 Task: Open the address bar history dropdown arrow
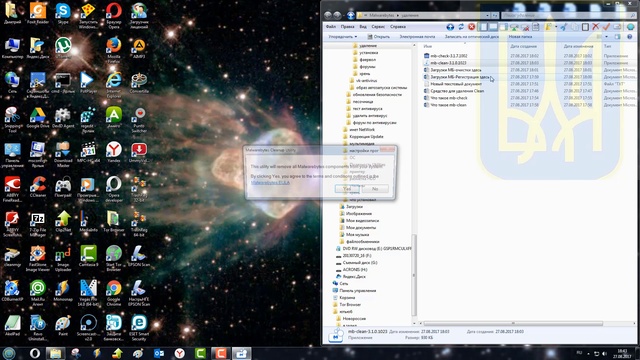[487, 15]
